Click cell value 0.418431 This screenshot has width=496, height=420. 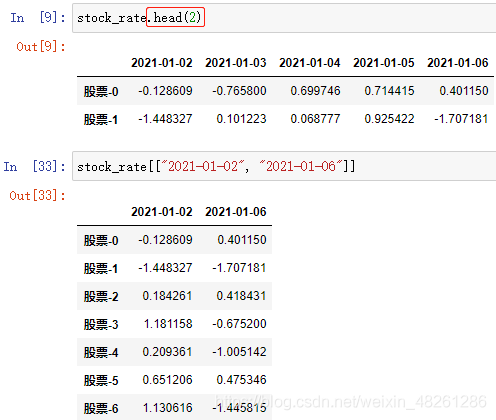point(241,296)
